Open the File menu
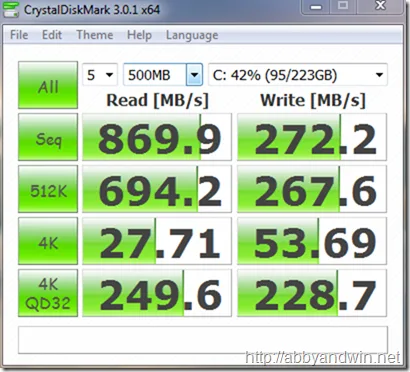The height and width of the screenshot is (372, 410). click(x=19, y=35)
